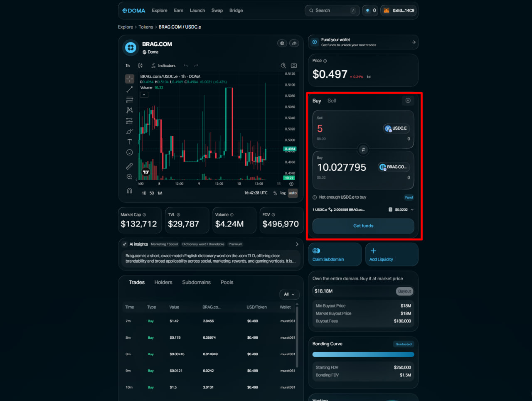This screenshot has width=532, height=401.
Task: Open the chart screenshot camera icon
Action: (294, 66)
